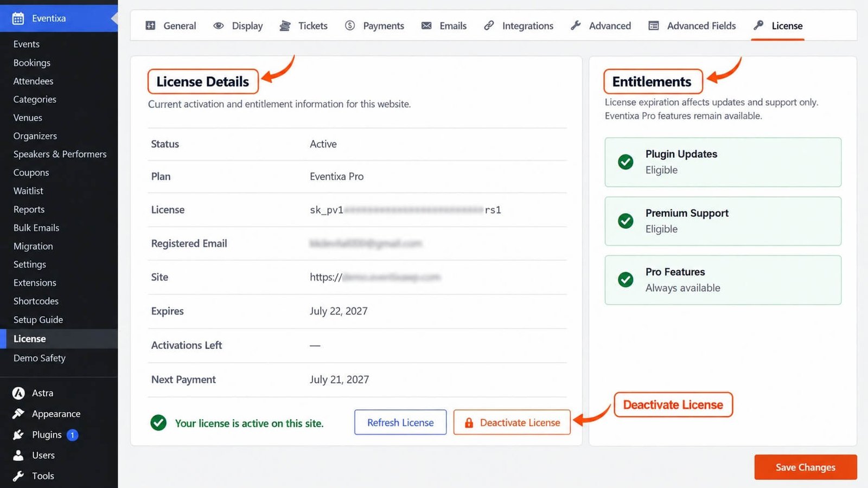
Task: Click the blurred Registered Email value
Action: [x=366, y=243]
